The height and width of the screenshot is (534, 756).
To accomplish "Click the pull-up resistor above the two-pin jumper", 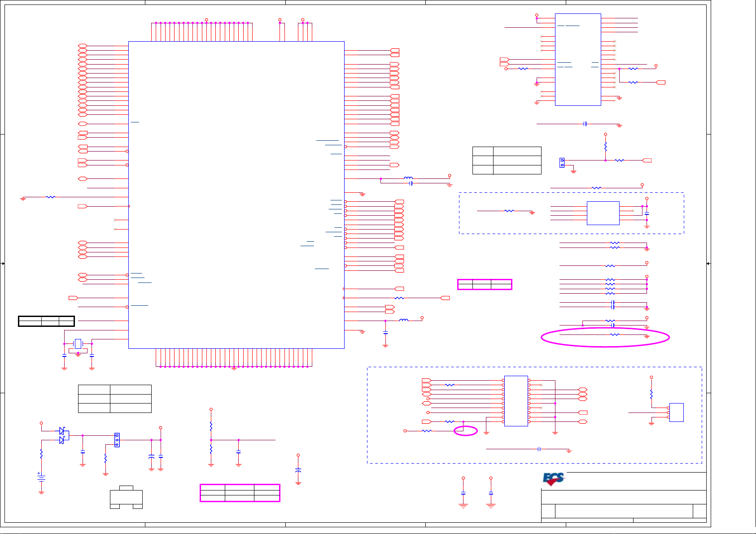I will pos(606,147).
